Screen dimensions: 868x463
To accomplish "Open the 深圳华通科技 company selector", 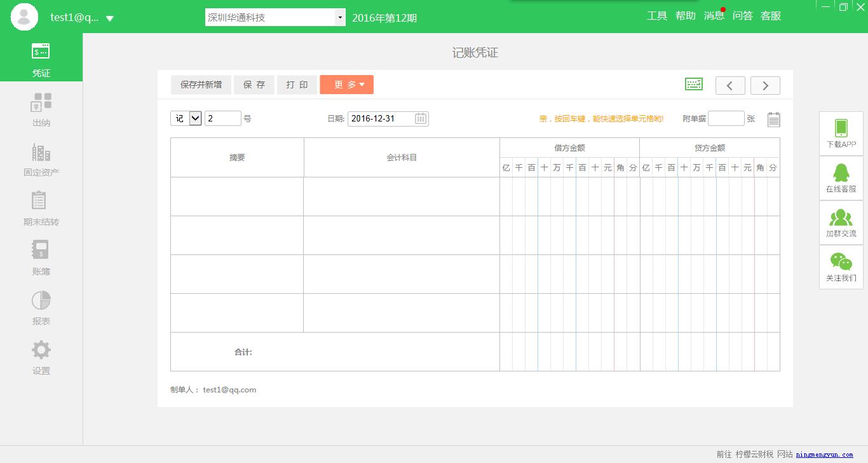I will click(275, 17).
